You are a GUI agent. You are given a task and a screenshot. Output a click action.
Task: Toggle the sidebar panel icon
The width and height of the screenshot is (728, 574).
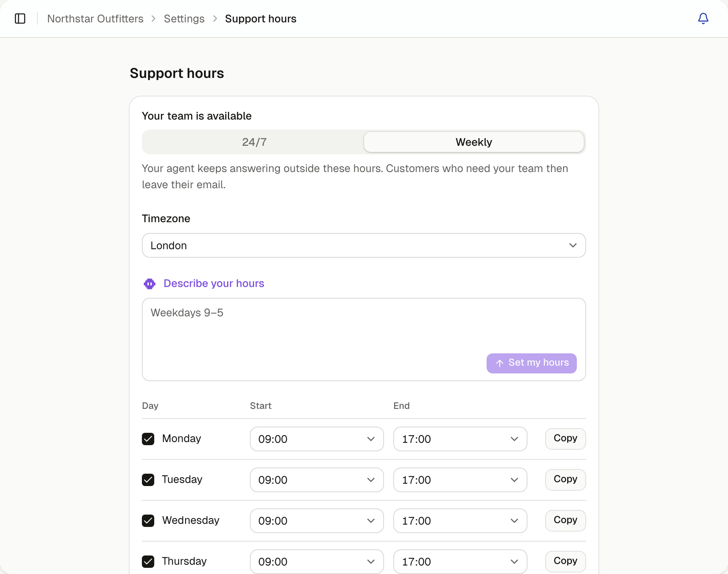tap(20, 19)
